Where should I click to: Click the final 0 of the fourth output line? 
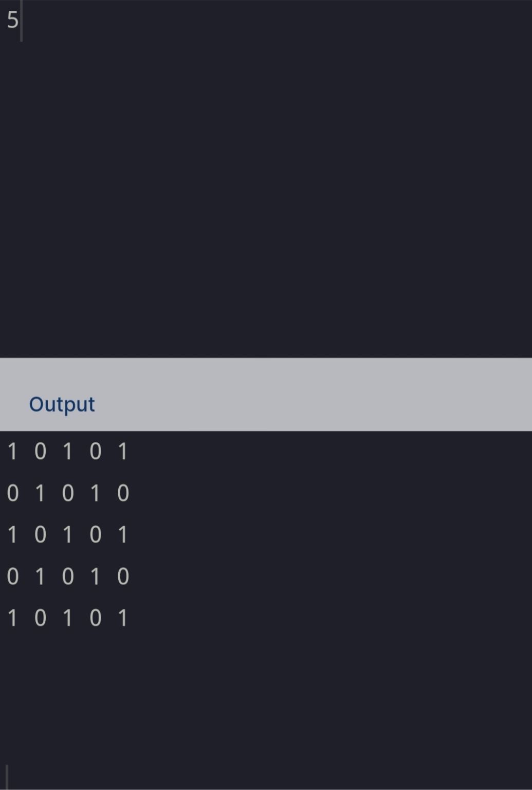pos(123,577)
